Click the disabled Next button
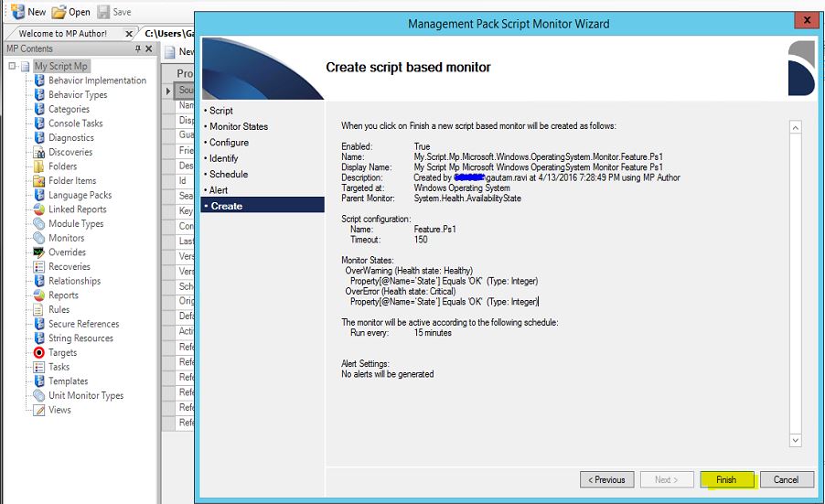The height and width of the screenshot is (504, 825). 666,480
